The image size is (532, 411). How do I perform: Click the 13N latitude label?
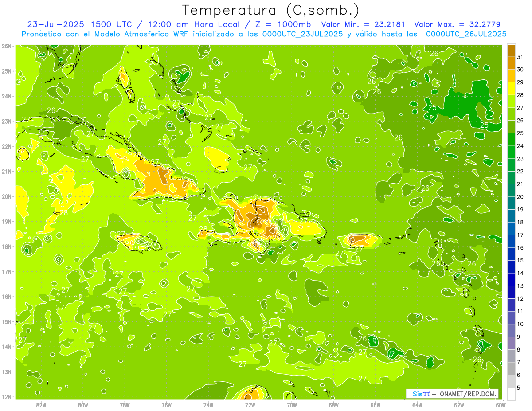click(7, 372)
